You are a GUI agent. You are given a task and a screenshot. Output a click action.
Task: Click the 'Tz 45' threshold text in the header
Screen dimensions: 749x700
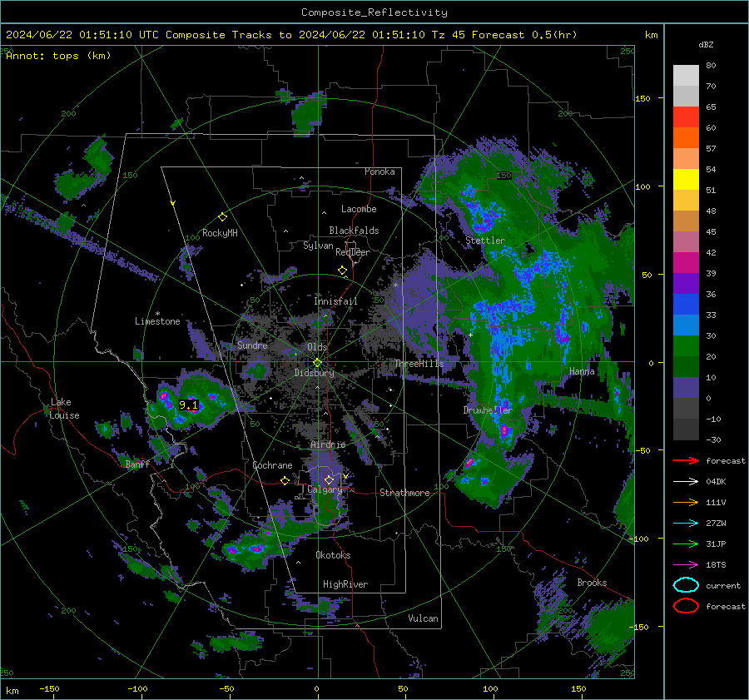(448, 35)
